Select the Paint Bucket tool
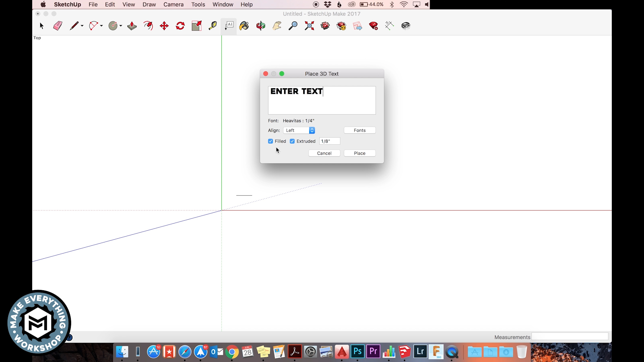 [x=244, y=26]
